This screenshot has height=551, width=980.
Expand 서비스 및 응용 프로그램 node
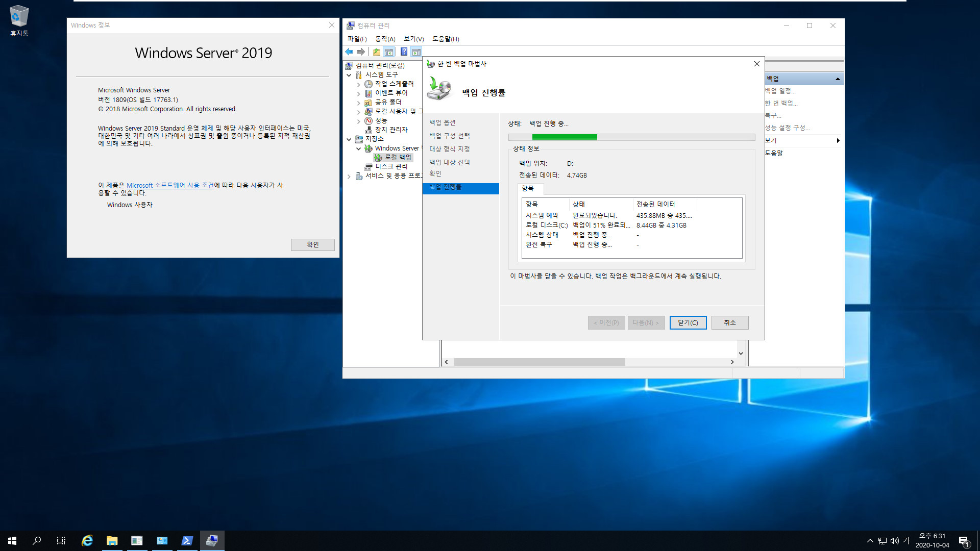pos(349,177)
